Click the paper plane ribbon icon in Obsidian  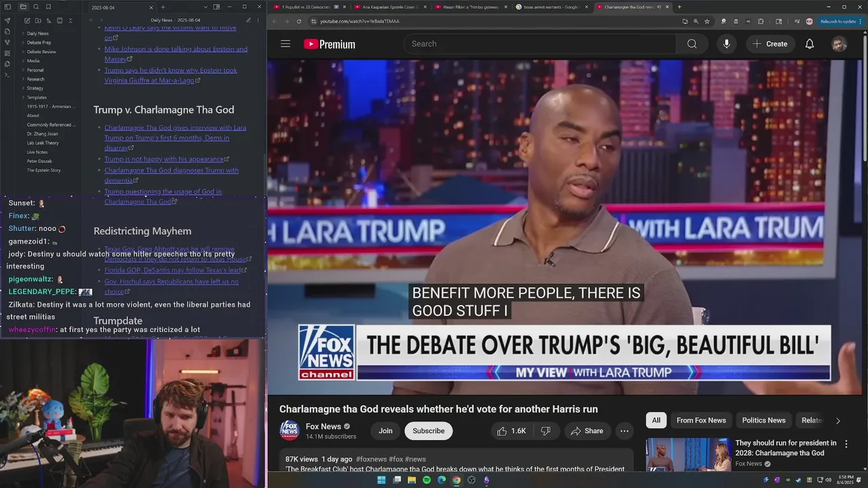coord(7,20)
